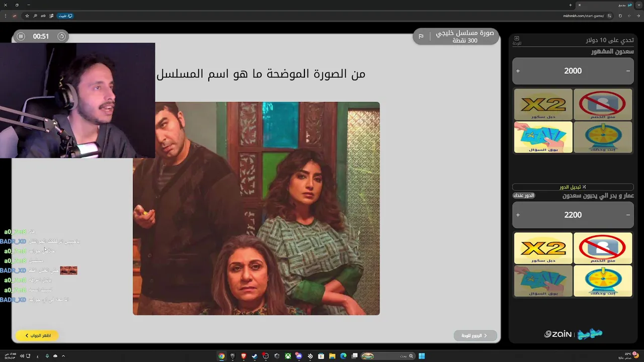Click team name سعدون المشهور

point(612,51)
